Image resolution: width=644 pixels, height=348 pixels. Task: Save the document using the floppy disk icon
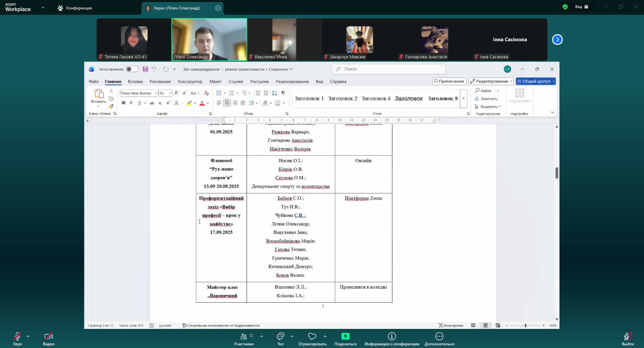(x=145, y=69)
